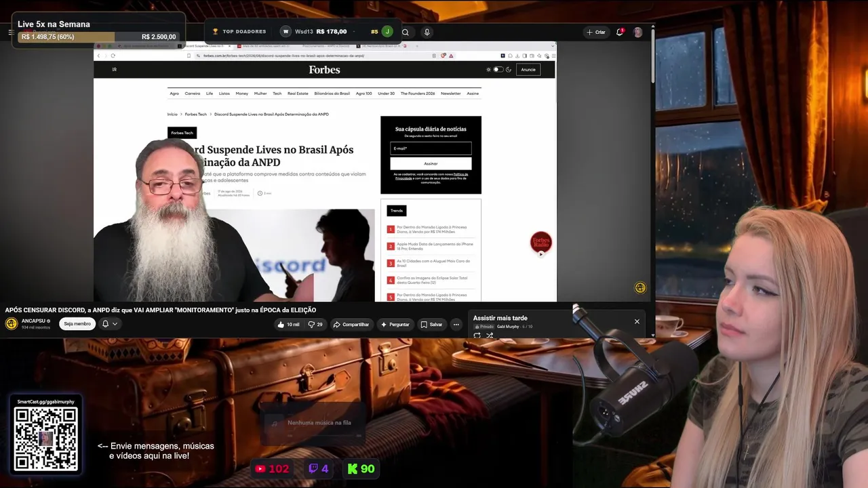Open the Under 30 menu item
This screenshot has height=488, width=868.
(x=386, y=94)
